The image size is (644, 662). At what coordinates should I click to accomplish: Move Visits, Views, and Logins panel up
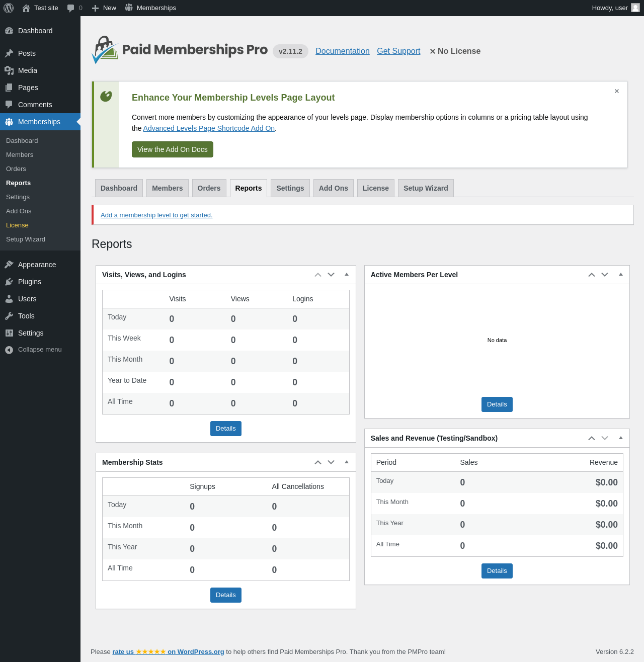pos(318,275)
